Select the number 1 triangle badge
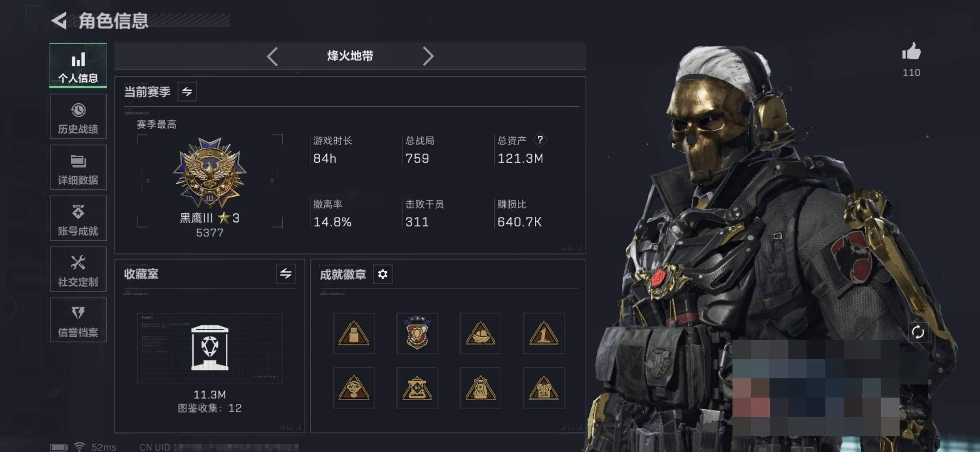The width and height of the screenshot is (980, 452). point(544,333)
